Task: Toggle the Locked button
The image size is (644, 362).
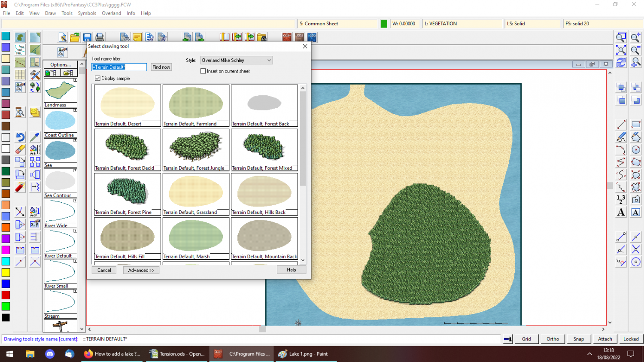Action: pyautogui.click(x=631, y=339)
